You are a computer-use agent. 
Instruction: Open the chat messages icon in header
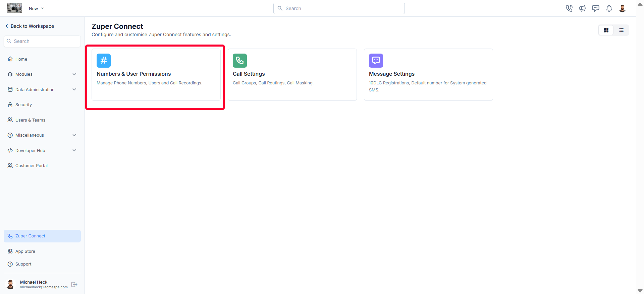click(x=596, y=8)
